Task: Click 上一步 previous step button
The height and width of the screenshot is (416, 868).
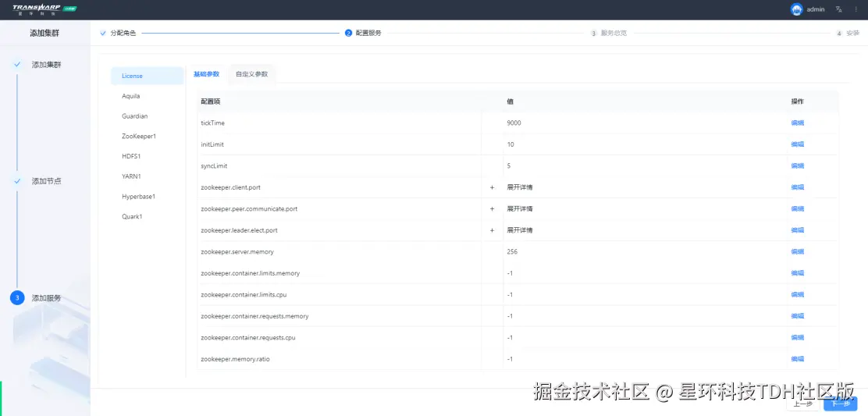Action: (802, 404)
